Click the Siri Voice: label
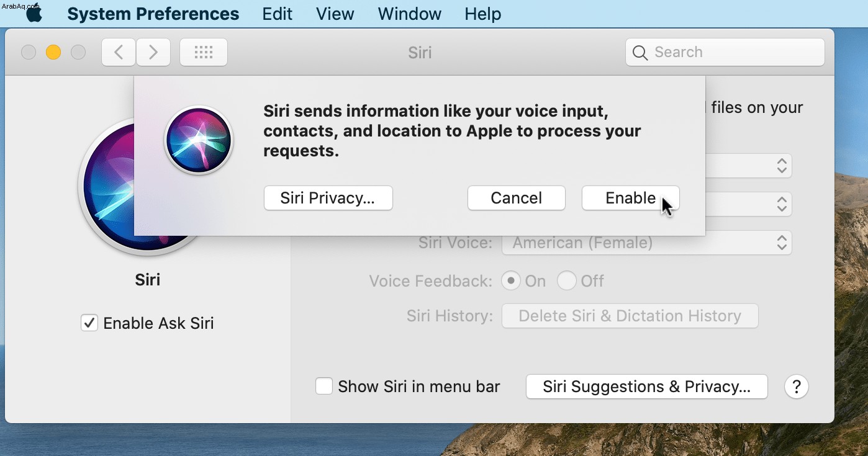868x456 pixels. [455, 243]
